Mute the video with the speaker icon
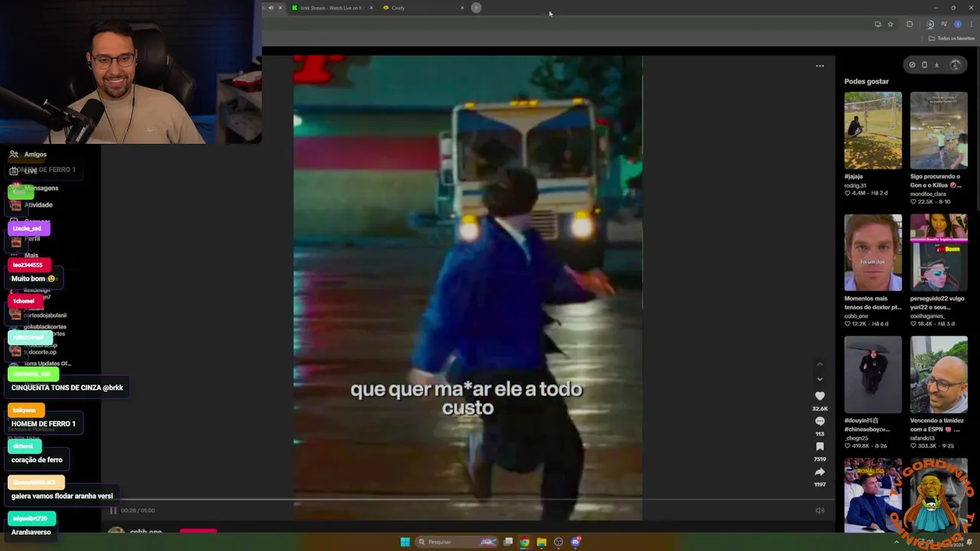The image size is (980, 551). click(819, 510)
